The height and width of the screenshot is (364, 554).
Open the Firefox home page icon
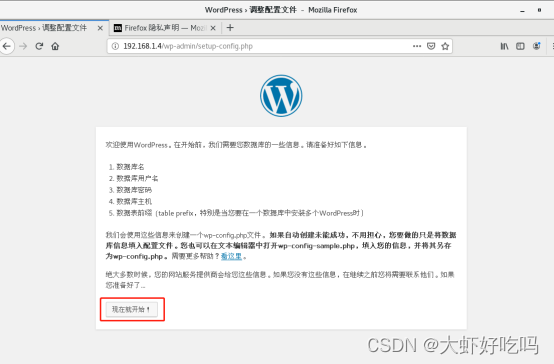coord(55,46)
